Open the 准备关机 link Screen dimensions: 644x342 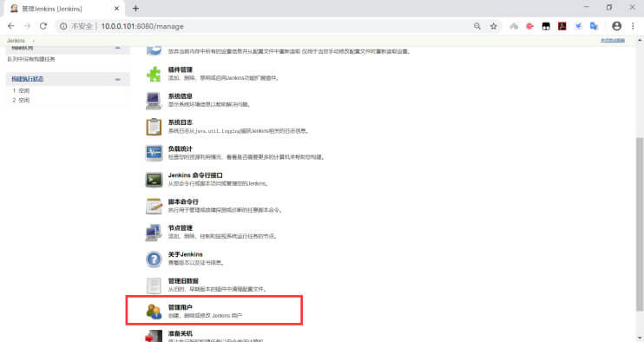181,333
